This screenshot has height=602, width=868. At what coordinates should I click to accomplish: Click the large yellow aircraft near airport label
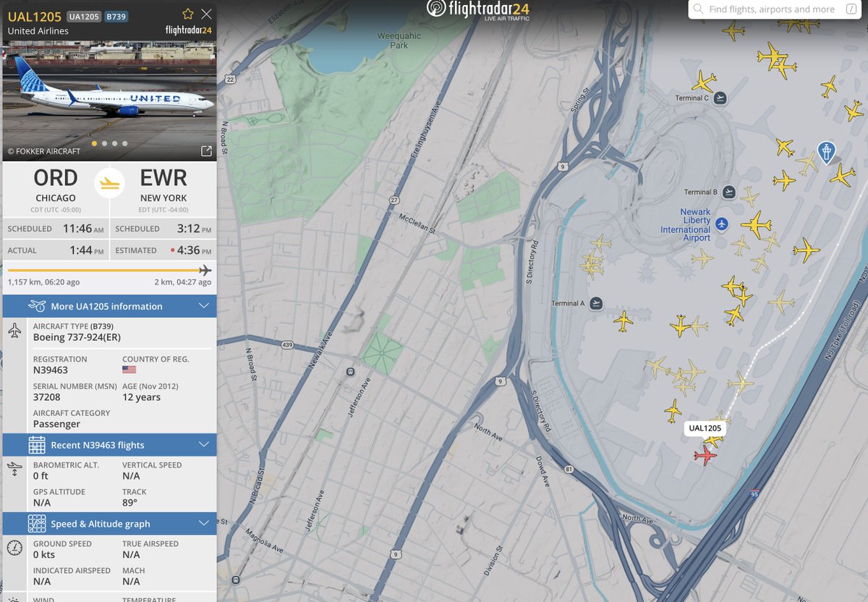click(756, 225)
